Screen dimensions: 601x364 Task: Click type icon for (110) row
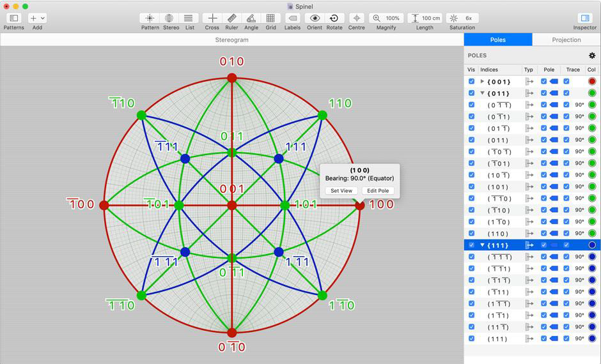pos(529,233)
